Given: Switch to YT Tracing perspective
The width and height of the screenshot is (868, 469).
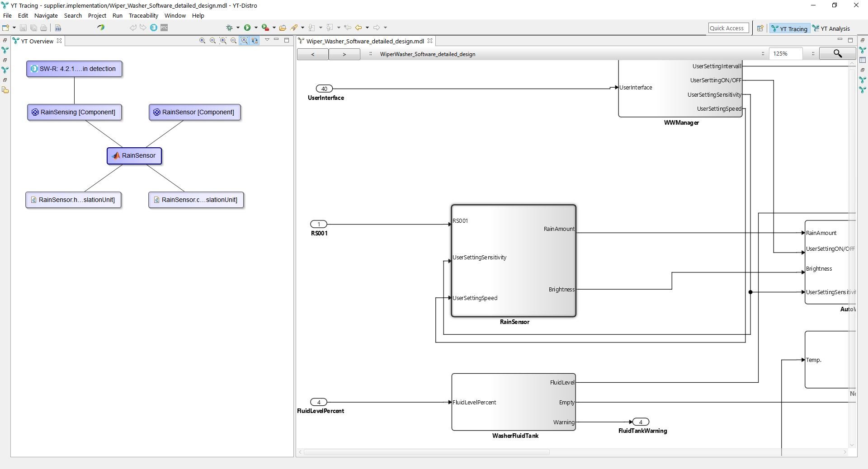Looking at the screenshot, I should [x=789, y=28].
